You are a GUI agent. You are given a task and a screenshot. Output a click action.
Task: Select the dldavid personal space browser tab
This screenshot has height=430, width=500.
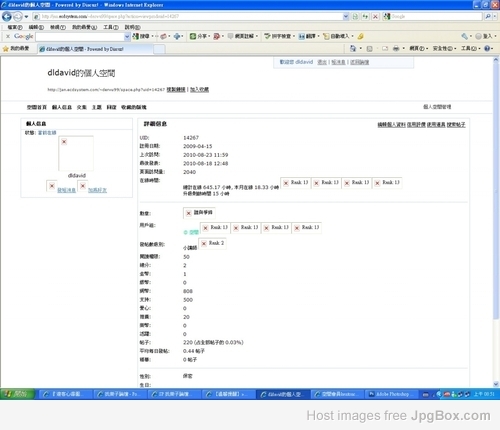[96, 49]
